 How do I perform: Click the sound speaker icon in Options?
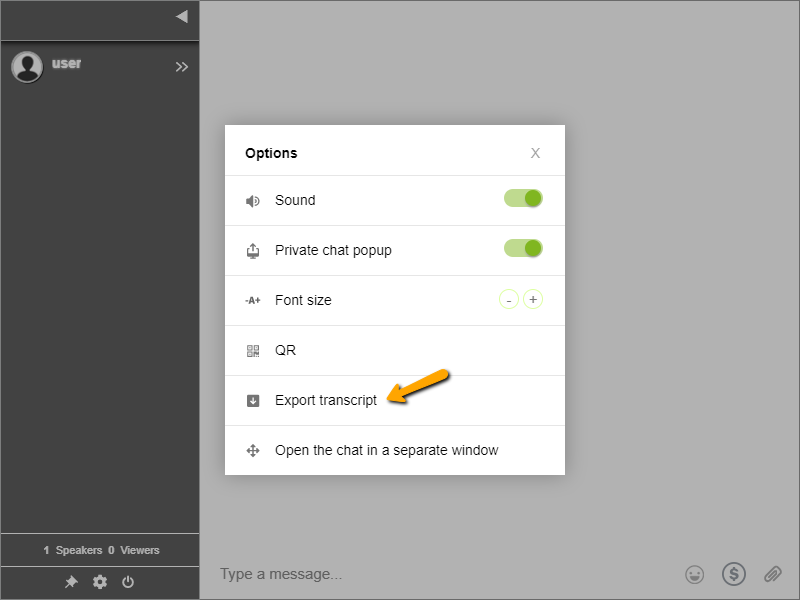[x=253, y=200]
